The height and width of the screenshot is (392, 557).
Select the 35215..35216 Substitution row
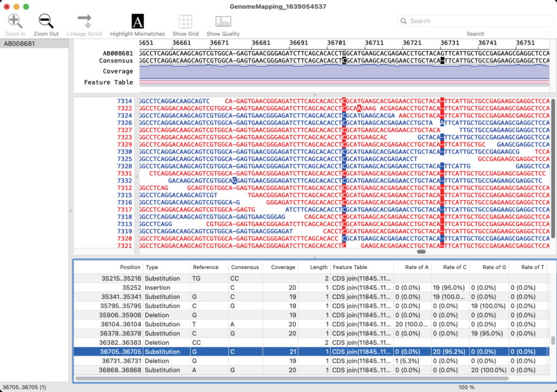click(x=311, y=278)
